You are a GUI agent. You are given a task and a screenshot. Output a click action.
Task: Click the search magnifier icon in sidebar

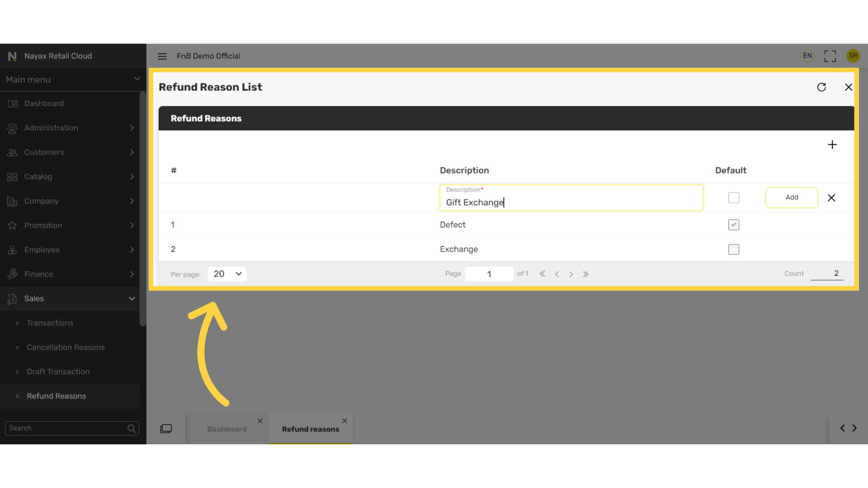pyautogui.click(x=132, y=428)
